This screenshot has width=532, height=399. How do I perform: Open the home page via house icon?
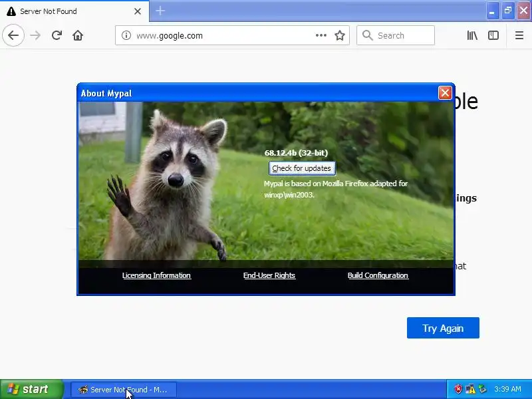[78, 35]
